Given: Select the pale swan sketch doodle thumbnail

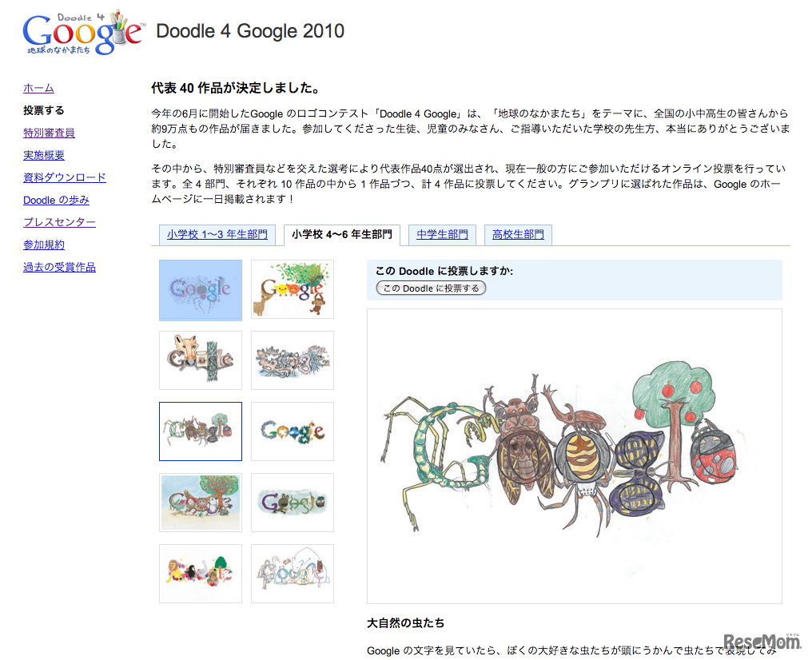Looking at the screenshot, I should (x=293, y=574).
